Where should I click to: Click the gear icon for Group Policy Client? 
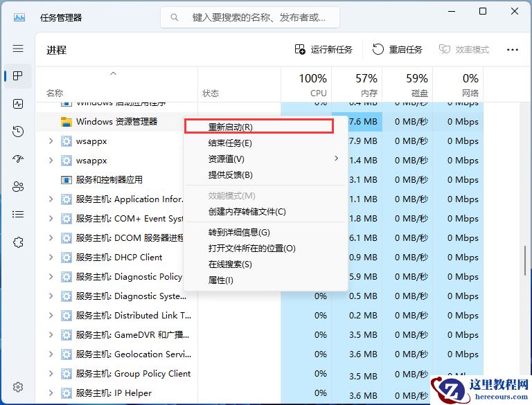click(66, 374)
